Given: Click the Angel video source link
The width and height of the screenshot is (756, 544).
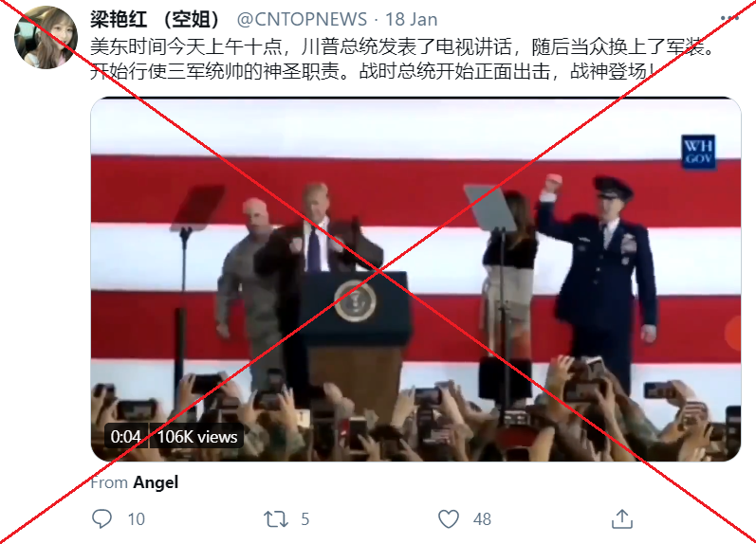Looking at the screenshot, I should pyautogui.click(x=156, y=482).
